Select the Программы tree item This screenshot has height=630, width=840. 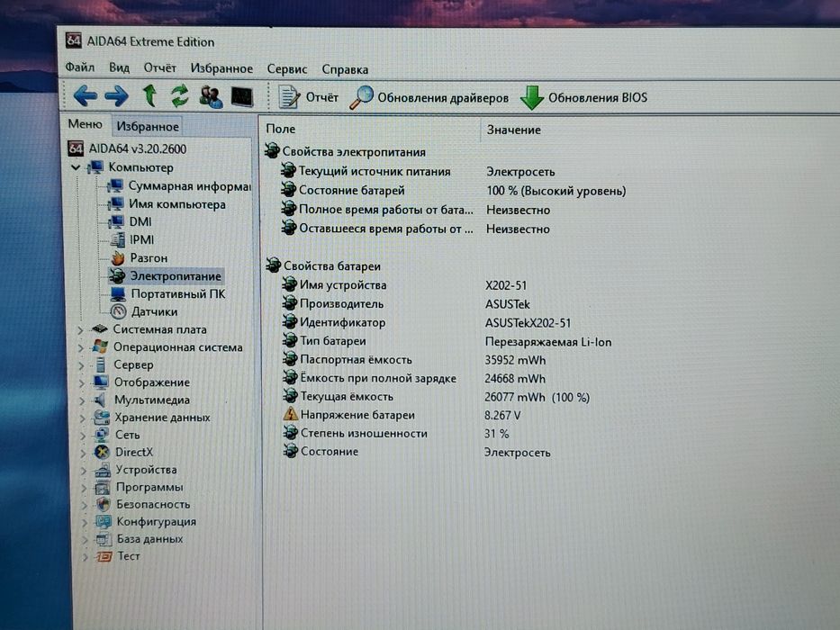(149, 488)
